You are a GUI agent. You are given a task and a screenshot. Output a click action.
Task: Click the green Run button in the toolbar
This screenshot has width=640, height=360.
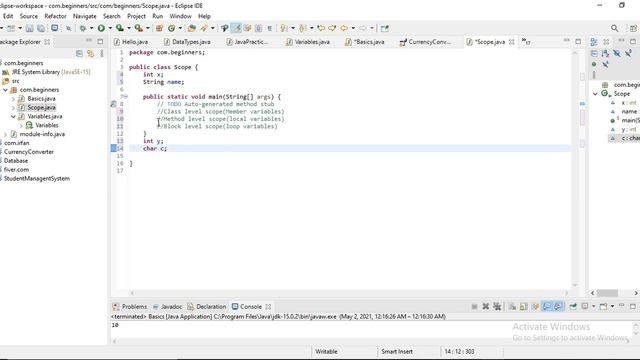coord(101,28)
